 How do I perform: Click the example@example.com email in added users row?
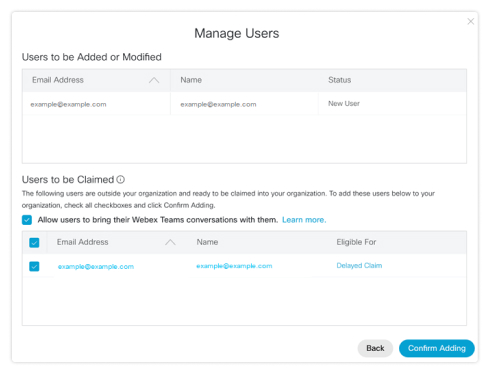[x=68, y=104]
